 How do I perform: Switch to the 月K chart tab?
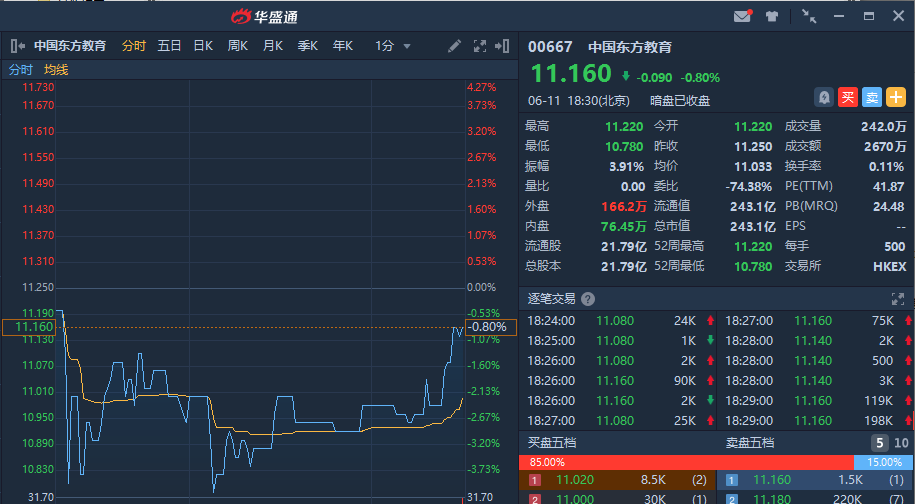click(x=273, y=46)
